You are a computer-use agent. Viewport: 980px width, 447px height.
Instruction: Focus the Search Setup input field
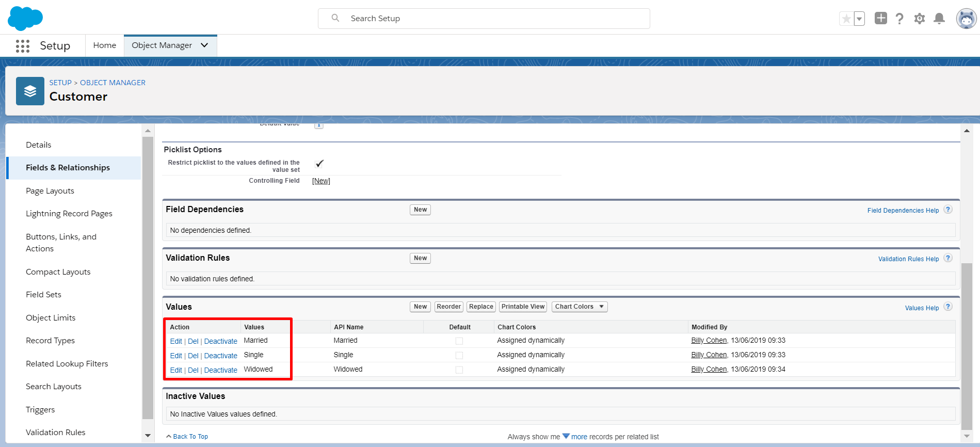(484, 19)
